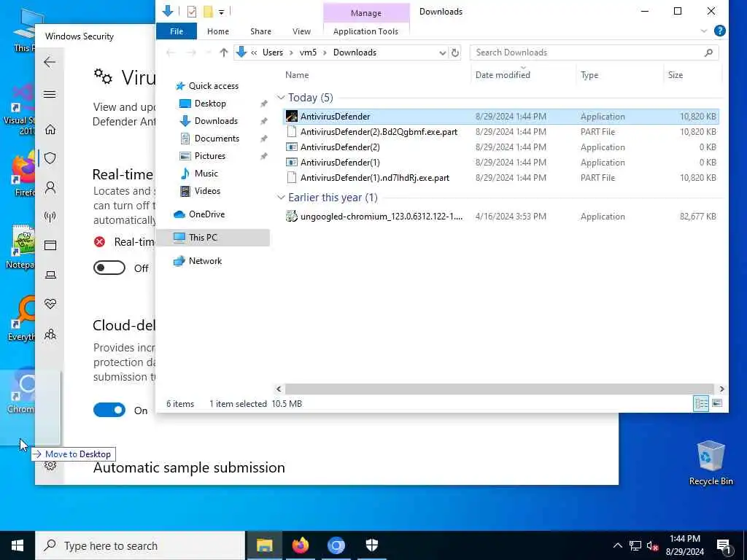Select Documents in navigation pane
The width and height of the screenshot is (747, 560).
coord(217,138)
